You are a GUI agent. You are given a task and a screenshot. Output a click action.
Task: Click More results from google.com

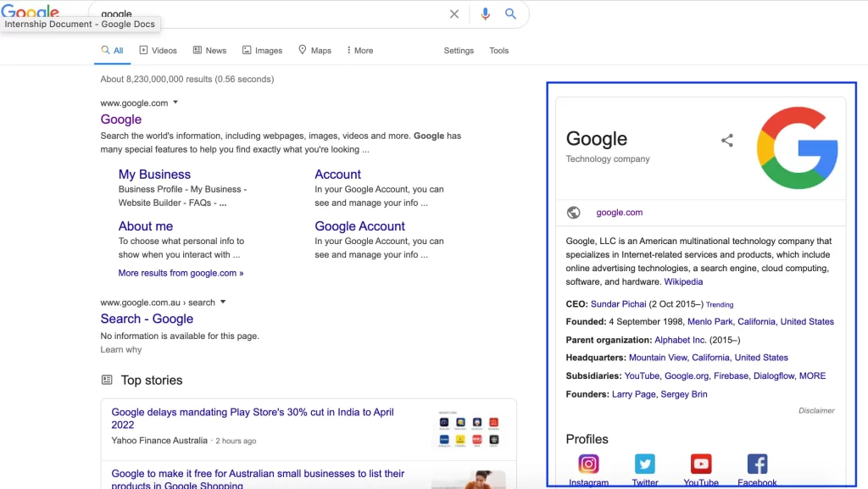coord(181,273)
